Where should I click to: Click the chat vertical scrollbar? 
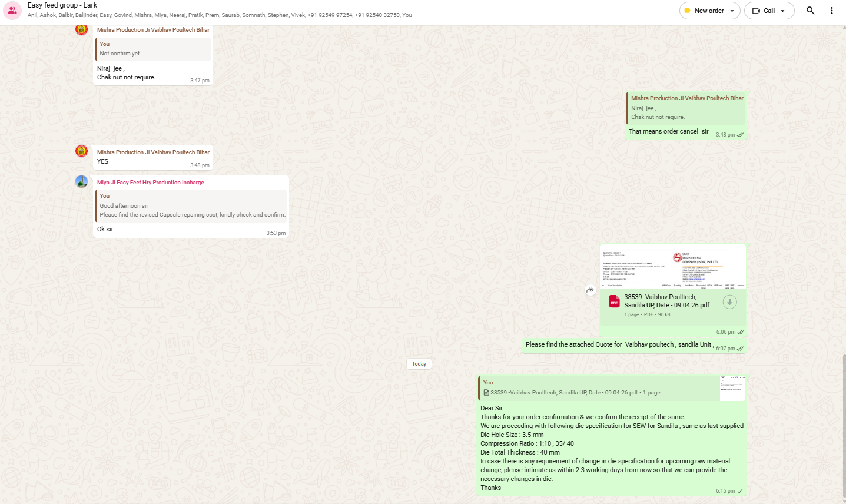tap(843, 424)
